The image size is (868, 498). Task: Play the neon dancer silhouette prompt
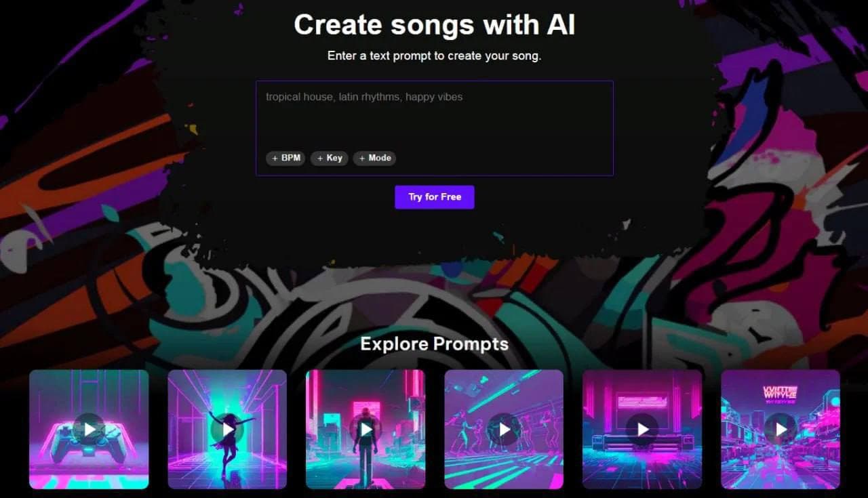pos(227,430)
